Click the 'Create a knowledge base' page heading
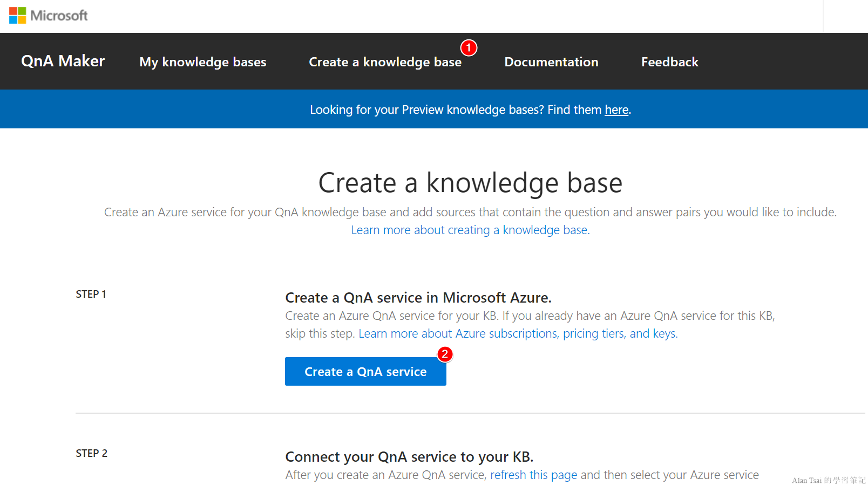868x486 pixels. click(470, 182)
